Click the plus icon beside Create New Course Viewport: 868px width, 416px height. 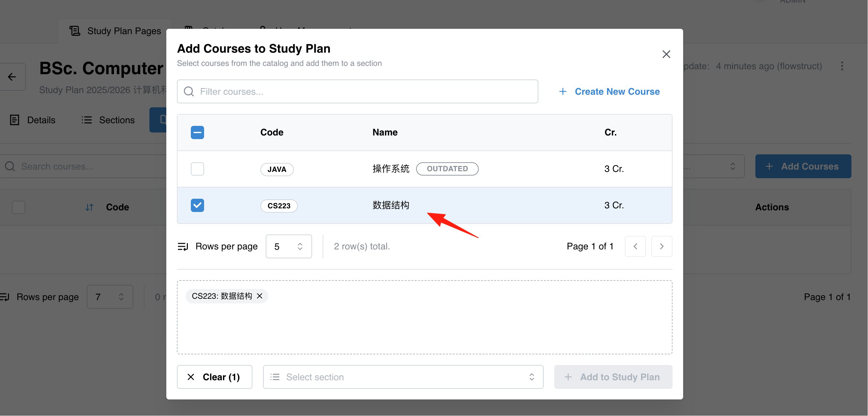563,92
